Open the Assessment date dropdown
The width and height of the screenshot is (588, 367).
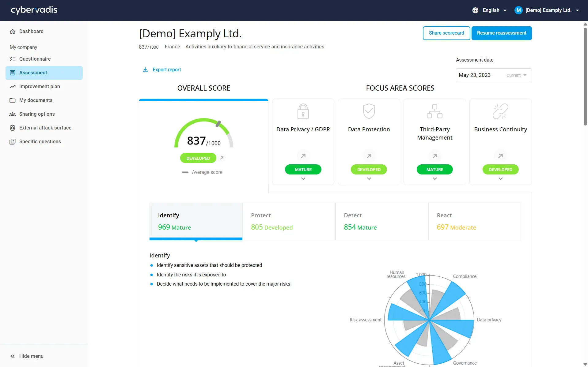(493, 75)
